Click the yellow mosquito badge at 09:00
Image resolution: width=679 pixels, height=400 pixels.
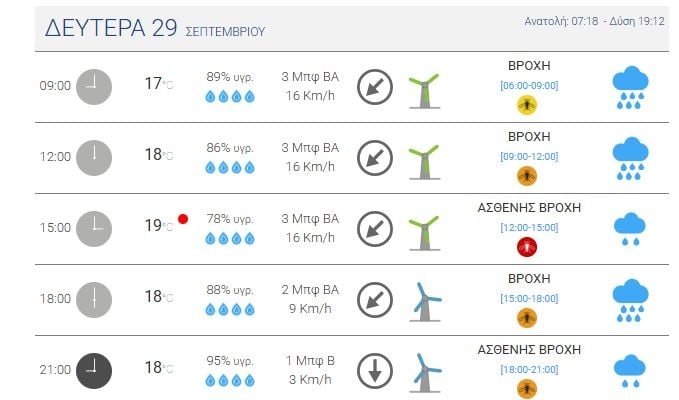coord(526,104)
